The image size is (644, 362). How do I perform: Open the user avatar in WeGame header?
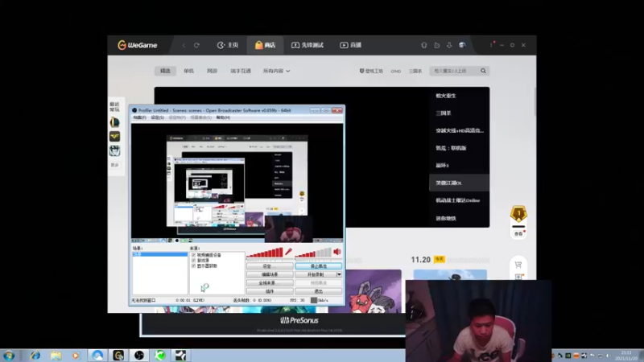point(462,45)
